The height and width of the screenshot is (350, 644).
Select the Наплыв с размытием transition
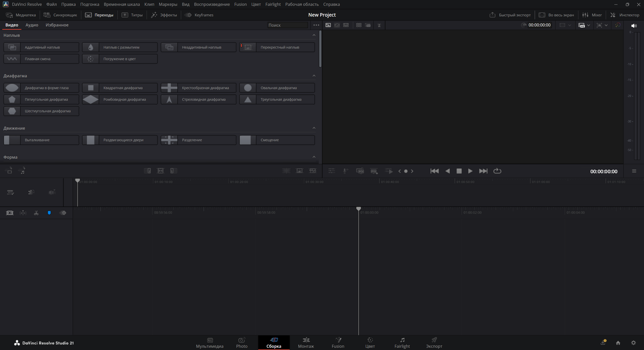click(120, 47)
